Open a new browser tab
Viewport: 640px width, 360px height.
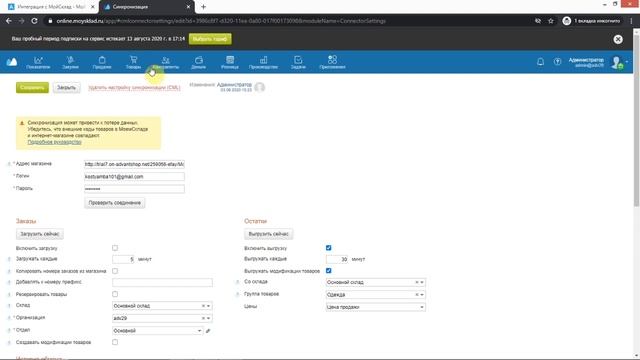coord(203,7)
